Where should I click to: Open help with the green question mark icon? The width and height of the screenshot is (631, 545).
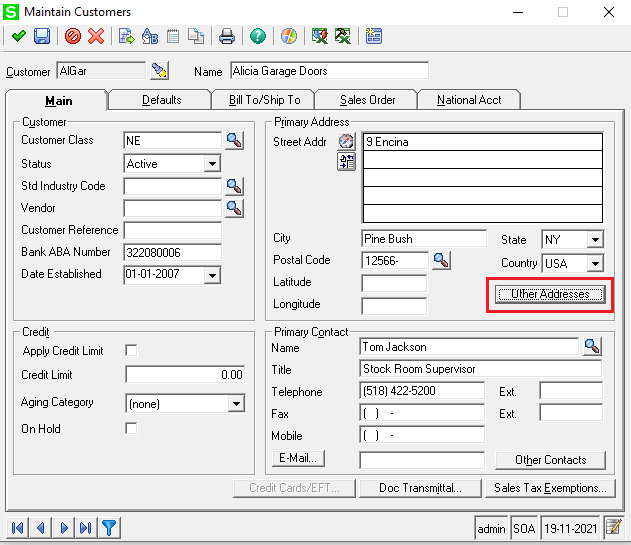tap(258, 36)
